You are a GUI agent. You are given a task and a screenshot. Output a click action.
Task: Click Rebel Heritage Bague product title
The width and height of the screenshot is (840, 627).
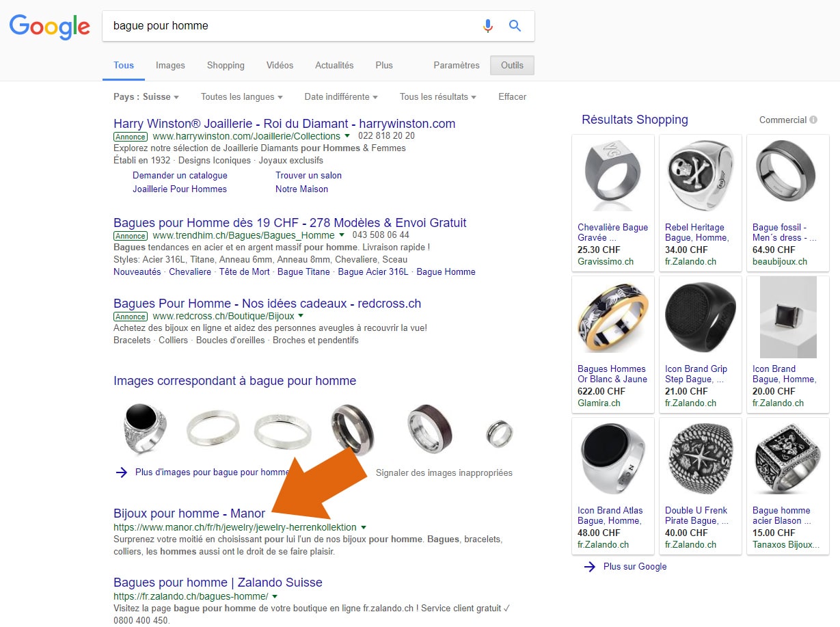(x=697, y=232)
